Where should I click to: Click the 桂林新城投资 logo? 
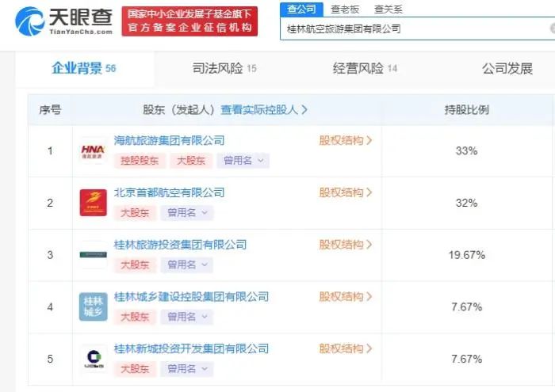[94, 359]
